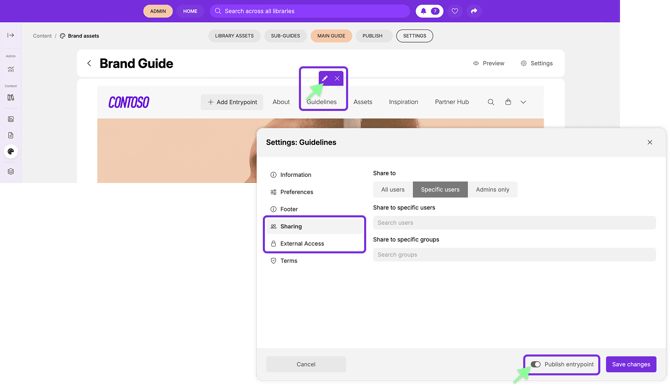Open the Library Assets tab
This screenshot has height=386, width=670.
coord(234,36)
